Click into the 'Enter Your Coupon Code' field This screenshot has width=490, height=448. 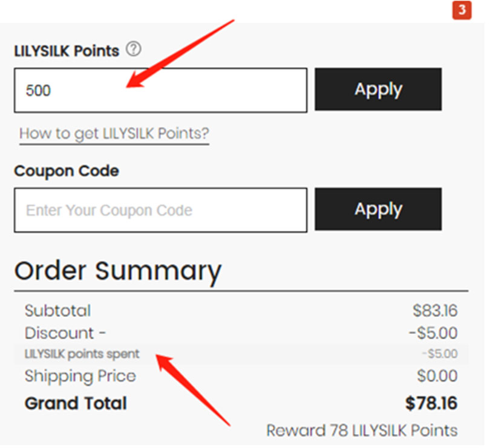click(161, 210)
